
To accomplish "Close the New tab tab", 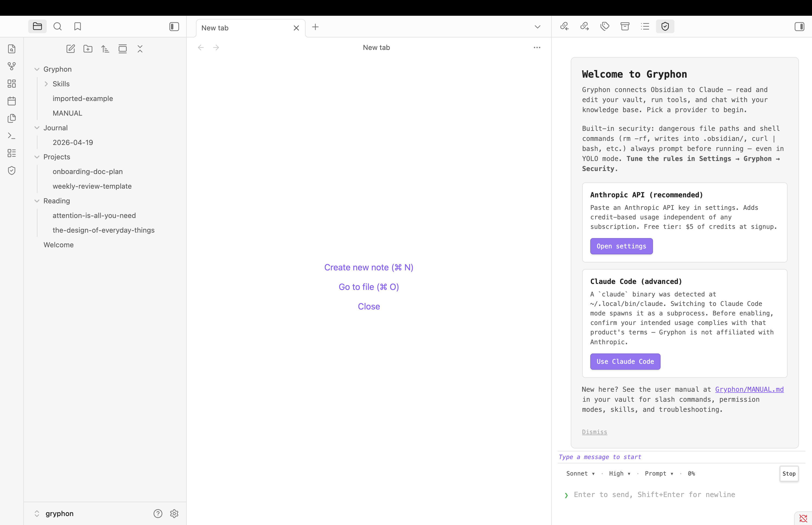I will point(296,28).
